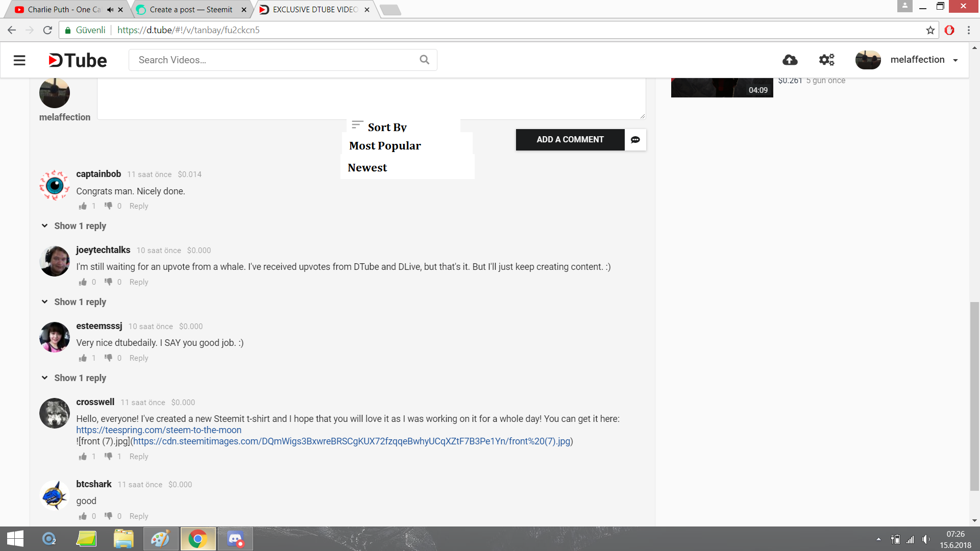
Task: Click the upload cloud icon
Action: click(790, 60)
